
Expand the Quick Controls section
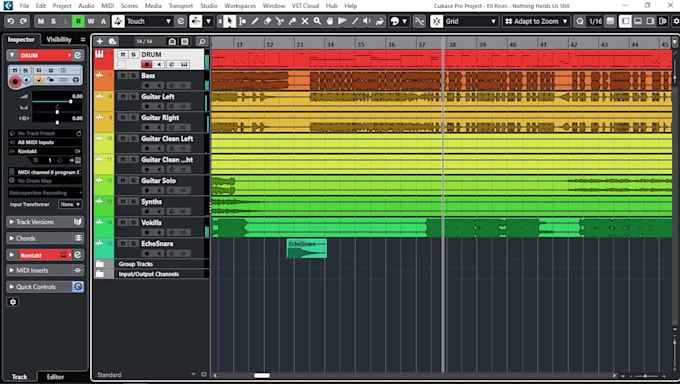coord(45,287)
